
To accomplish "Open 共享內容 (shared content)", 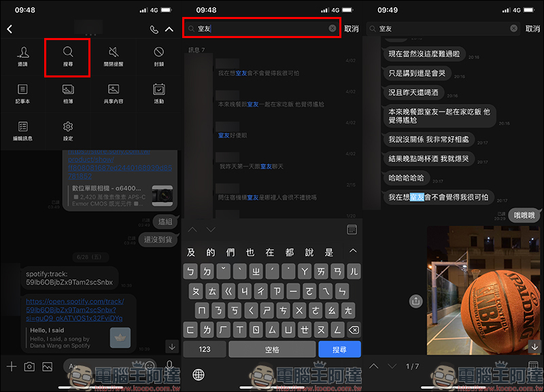I will point(114,94).
